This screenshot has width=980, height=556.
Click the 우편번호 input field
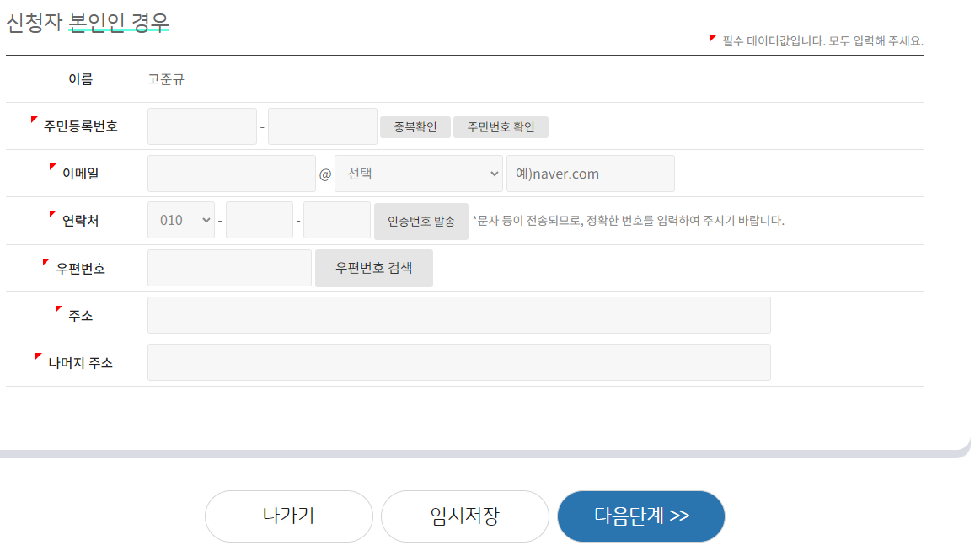click(x=229, y=268)
